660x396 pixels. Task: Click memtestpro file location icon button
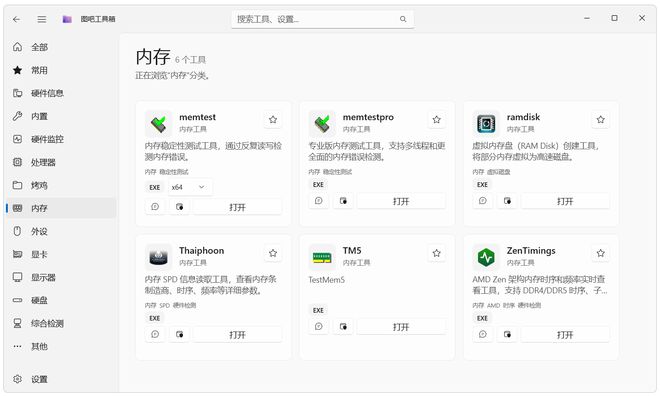(343, 201)
